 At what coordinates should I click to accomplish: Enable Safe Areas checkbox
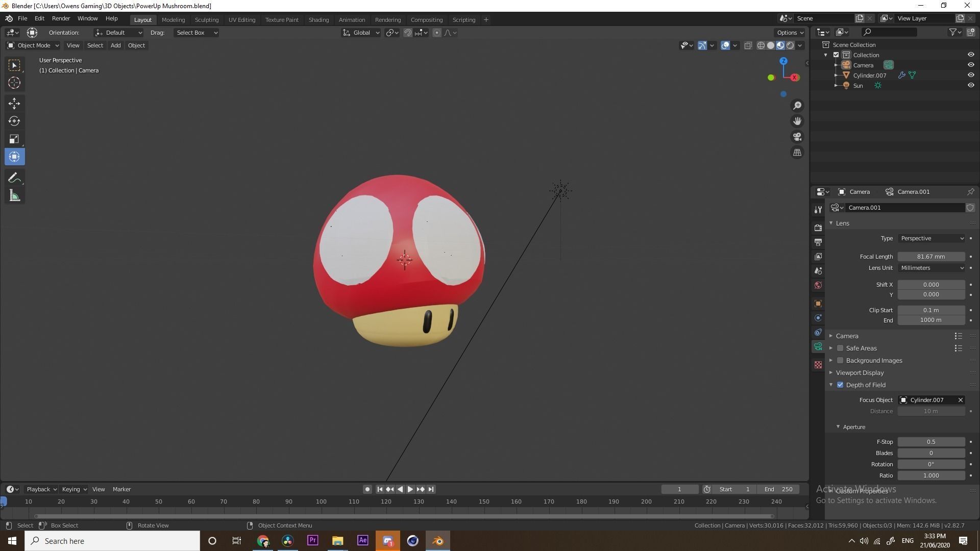tap(840, 348)
